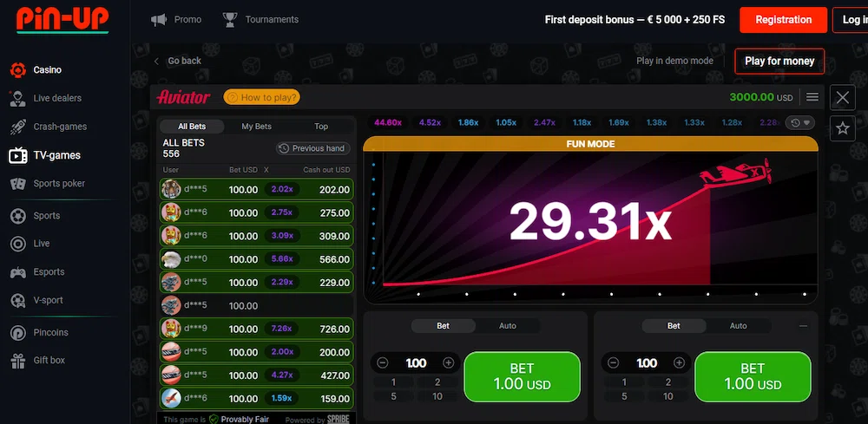Open Crash-games rocket icon

click(x=17, y=127)
